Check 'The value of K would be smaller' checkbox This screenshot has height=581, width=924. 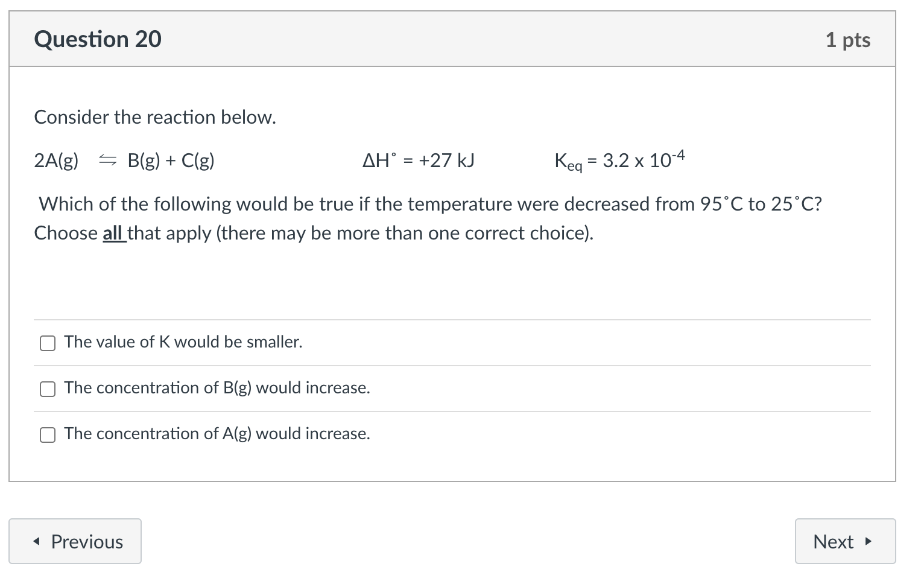tap(48, 343)
